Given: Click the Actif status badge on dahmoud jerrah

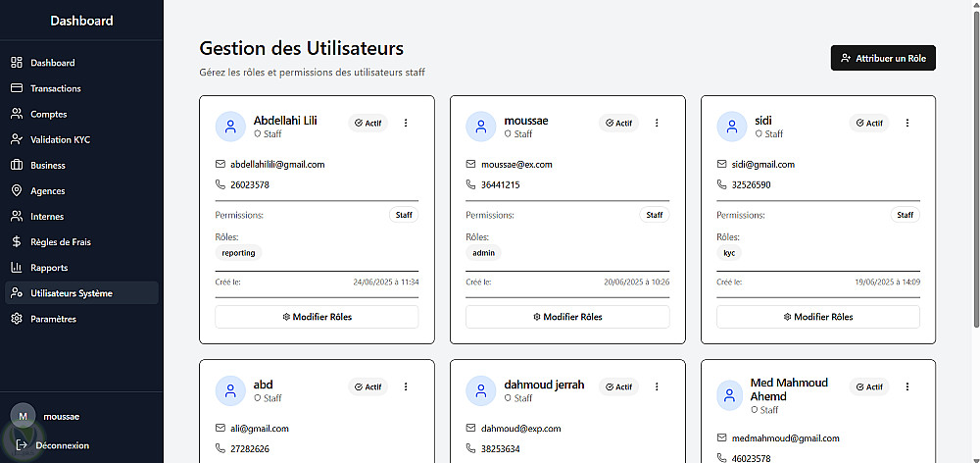Looking at the screenshot, I should 618,386.
